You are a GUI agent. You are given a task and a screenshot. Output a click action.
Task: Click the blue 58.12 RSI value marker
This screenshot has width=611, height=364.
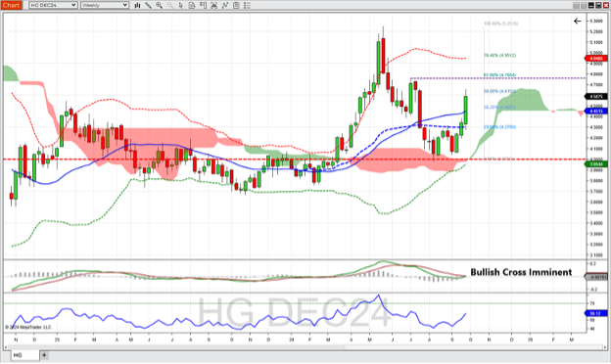(596, 313)
